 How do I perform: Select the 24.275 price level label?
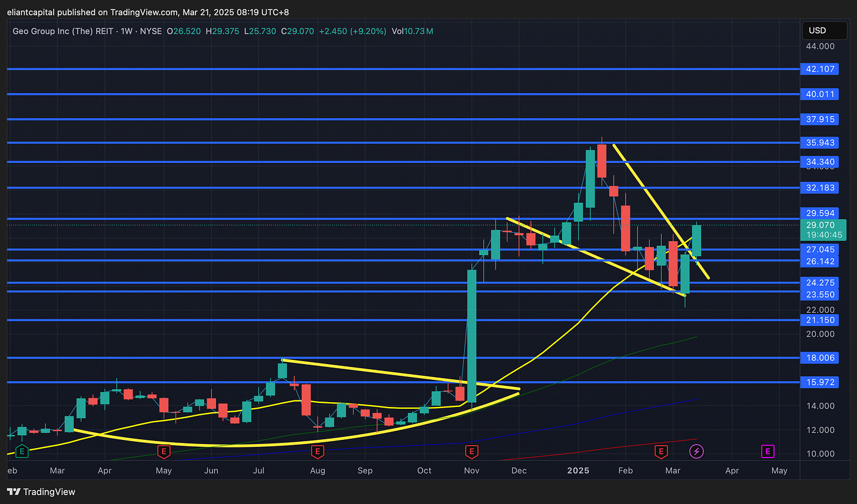coord(821,283)
